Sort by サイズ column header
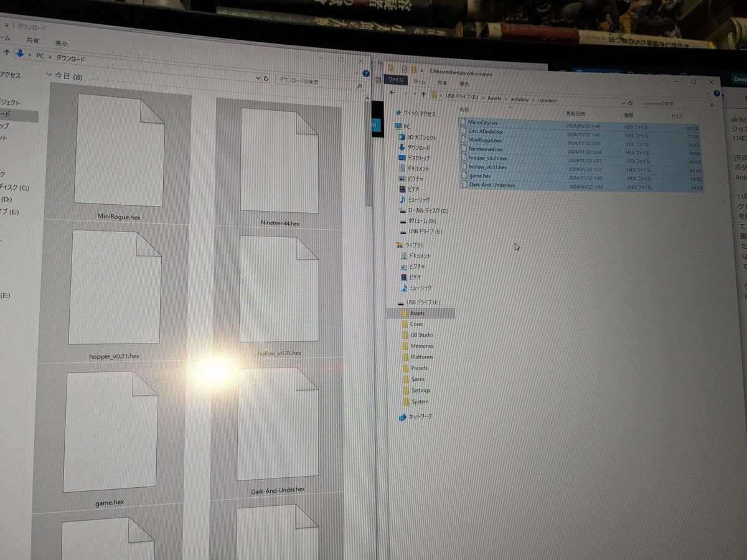Viewport: 747px width, 560px height. [x=677, y=117]
